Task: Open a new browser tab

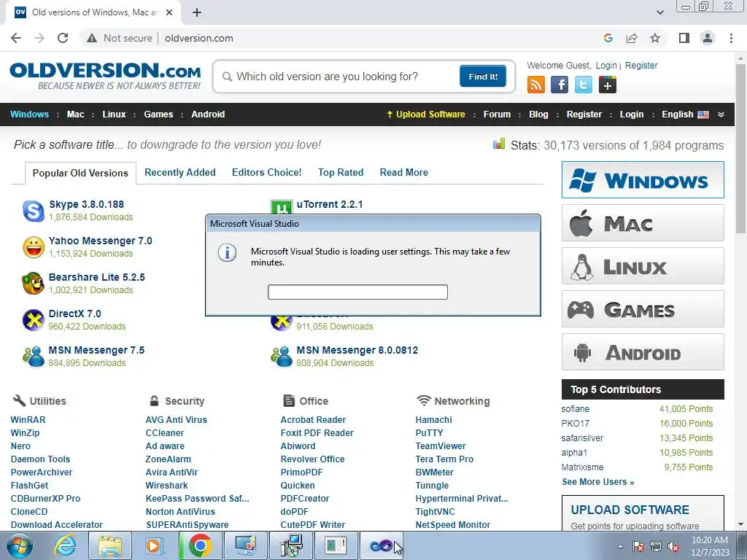Action: [197, 12]
